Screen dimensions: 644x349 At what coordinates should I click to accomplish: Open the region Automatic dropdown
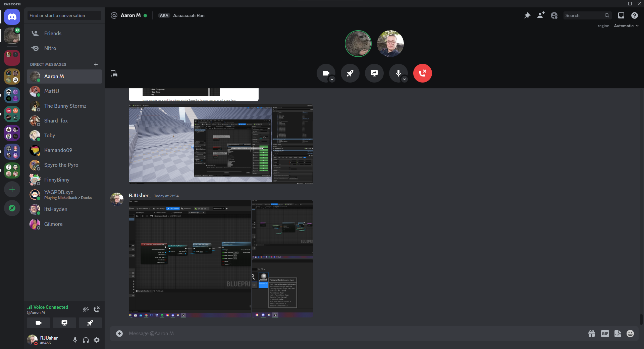[626, 26]
